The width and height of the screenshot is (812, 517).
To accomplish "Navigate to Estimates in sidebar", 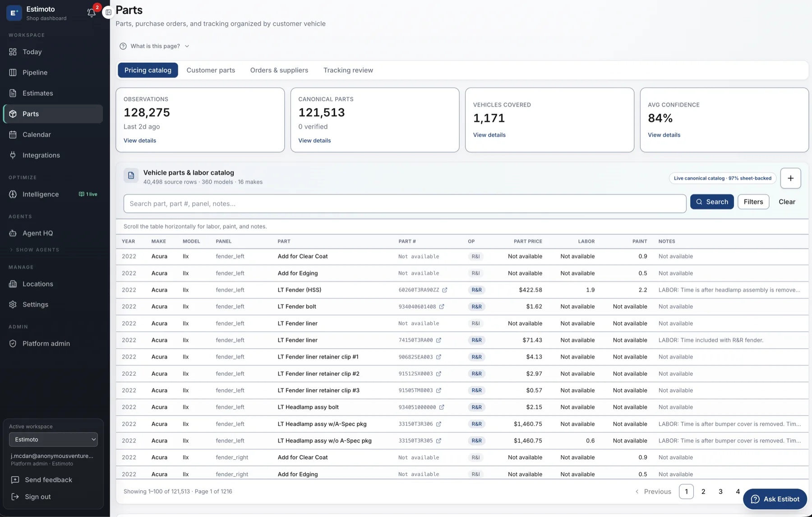I will click(53, 93).
